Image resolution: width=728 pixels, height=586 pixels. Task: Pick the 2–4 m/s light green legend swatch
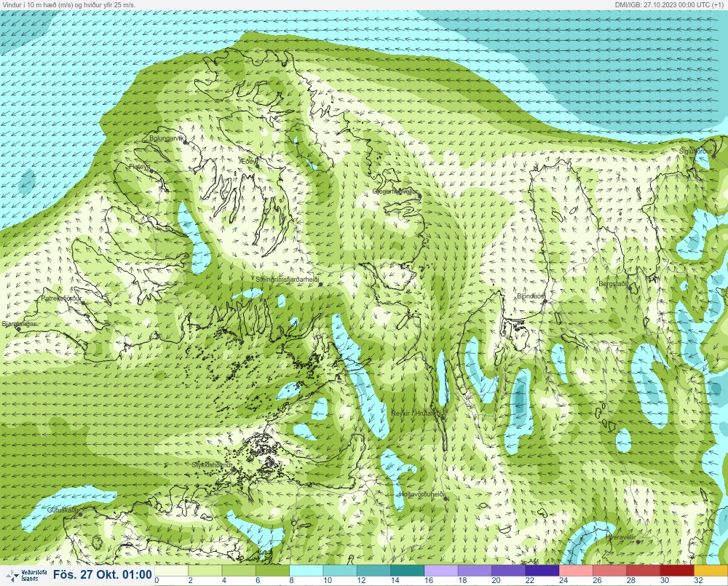(x=205, y=570)
